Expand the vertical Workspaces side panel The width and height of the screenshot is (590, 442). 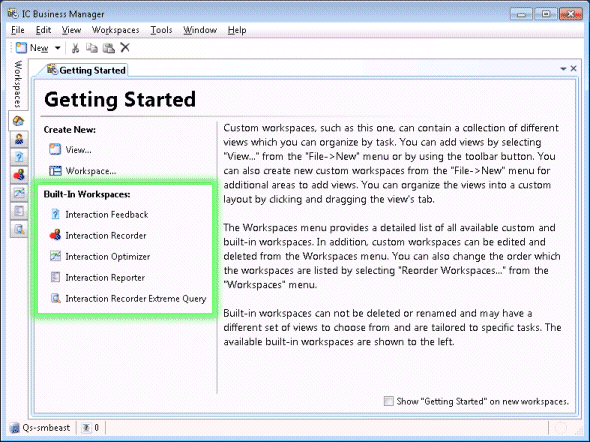18,84
